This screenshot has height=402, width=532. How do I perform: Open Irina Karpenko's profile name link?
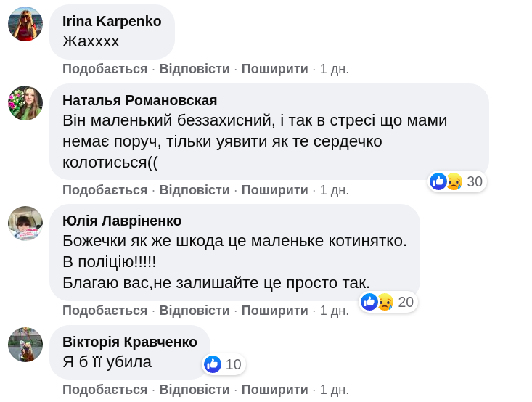112,21
